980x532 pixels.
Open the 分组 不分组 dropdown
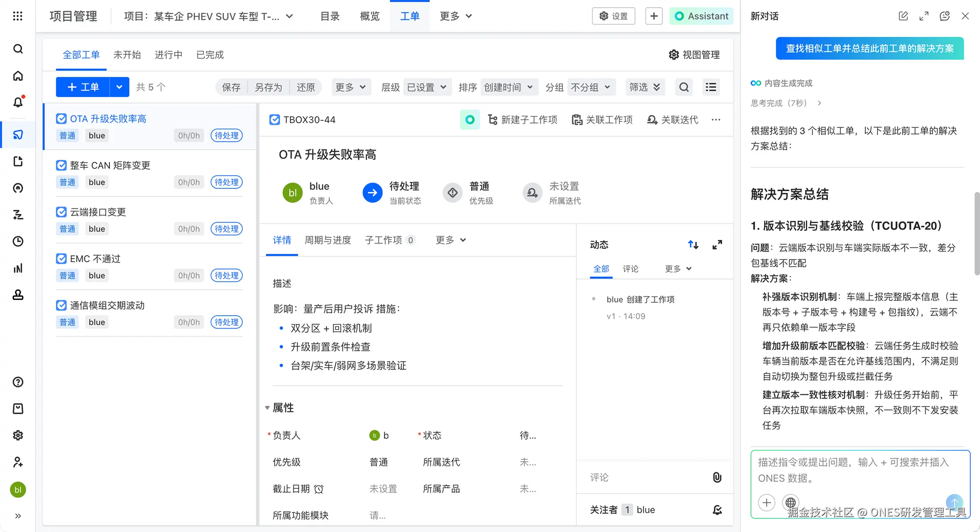point(591,87)
